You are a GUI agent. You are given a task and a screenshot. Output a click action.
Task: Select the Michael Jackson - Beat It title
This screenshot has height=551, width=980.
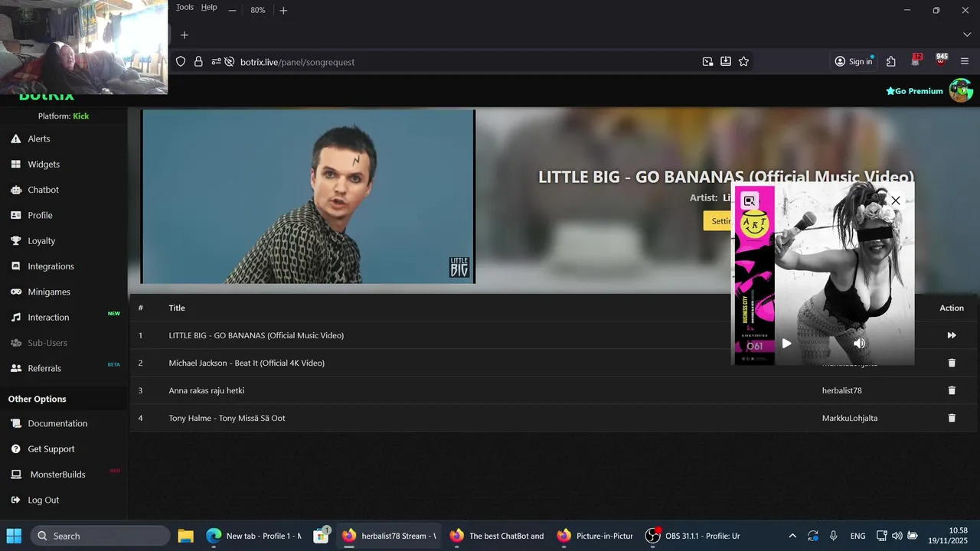pyautogui.click(x=247, y=363)
